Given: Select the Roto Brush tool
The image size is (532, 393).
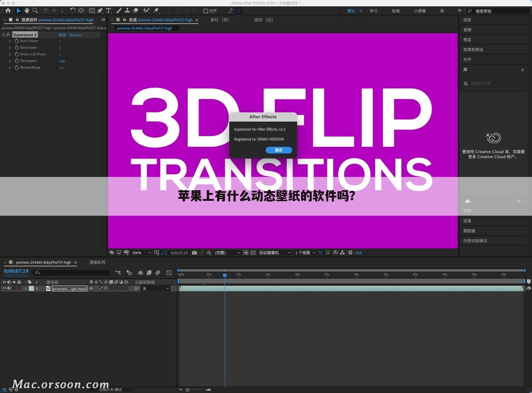Looking at the screenshot, I should [x=146, y=11].
